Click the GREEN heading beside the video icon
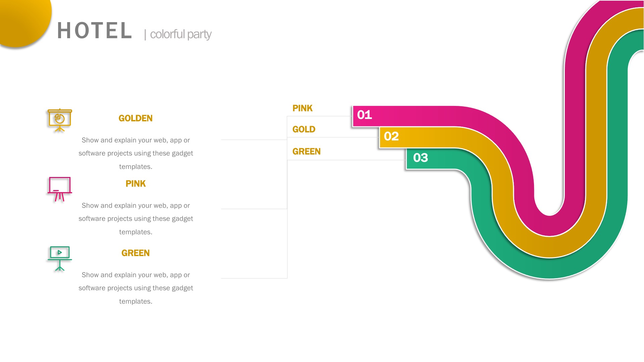Viewport: 644px width, 362px height. click(136, 253)
